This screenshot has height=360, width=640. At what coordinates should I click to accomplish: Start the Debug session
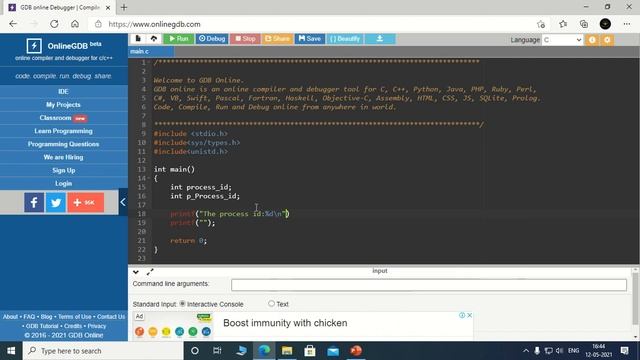click(212, 39)
